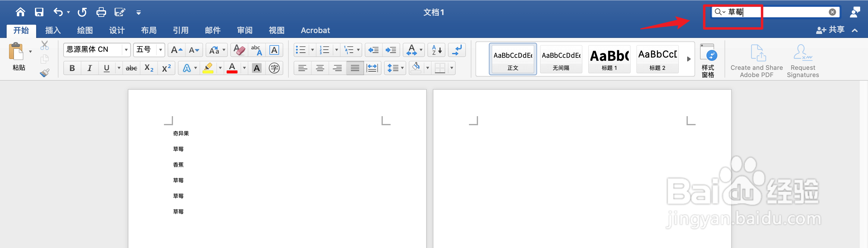Apply bullet list

[x=300, y=50]
